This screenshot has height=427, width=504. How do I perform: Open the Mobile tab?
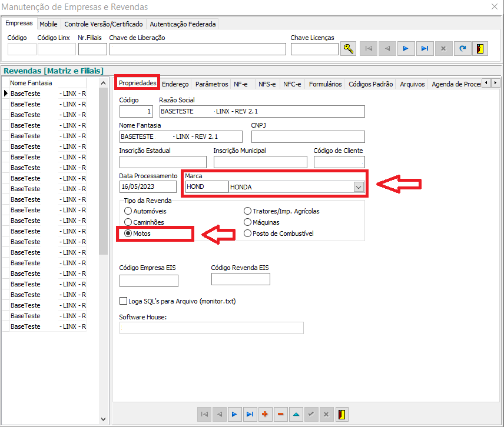coord(48,24)
